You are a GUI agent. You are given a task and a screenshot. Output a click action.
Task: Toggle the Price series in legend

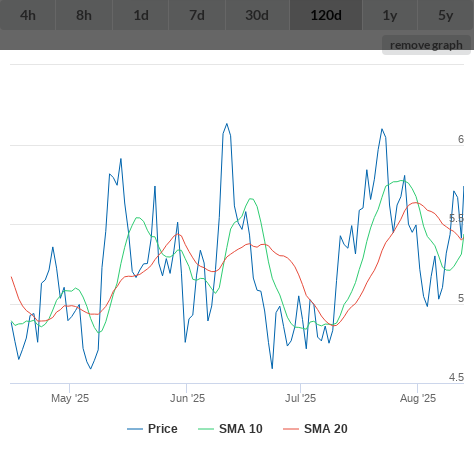(x=163, y=429)
